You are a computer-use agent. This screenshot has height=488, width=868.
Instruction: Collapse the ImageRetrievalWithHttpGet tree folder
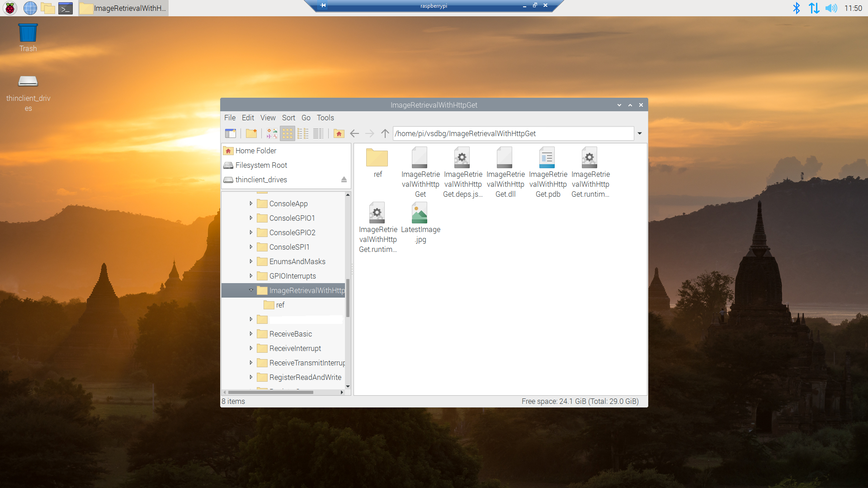tap(251, 290)
